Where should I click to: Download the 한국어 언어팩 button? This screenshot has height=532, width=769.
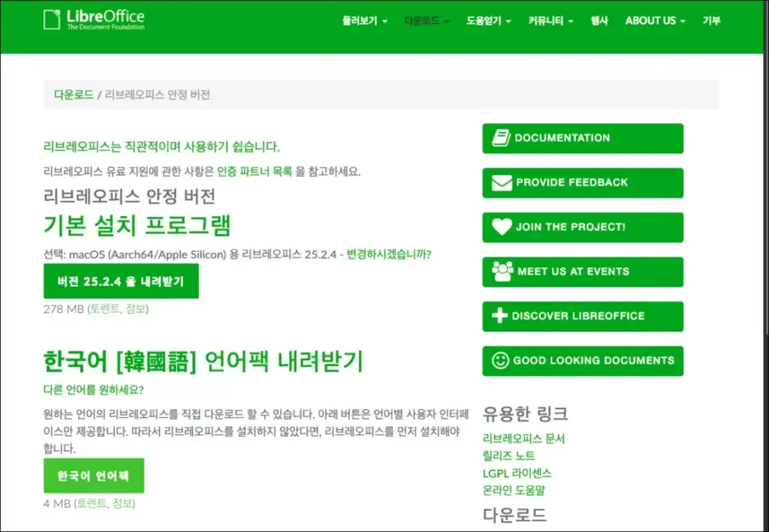94,476
